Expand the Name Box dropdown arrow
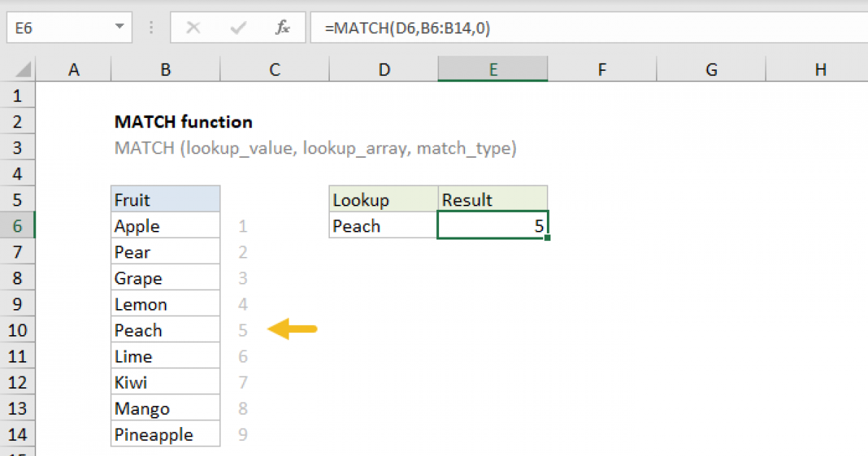This screenshot has width=868, height=456. [x=119, y=28]
